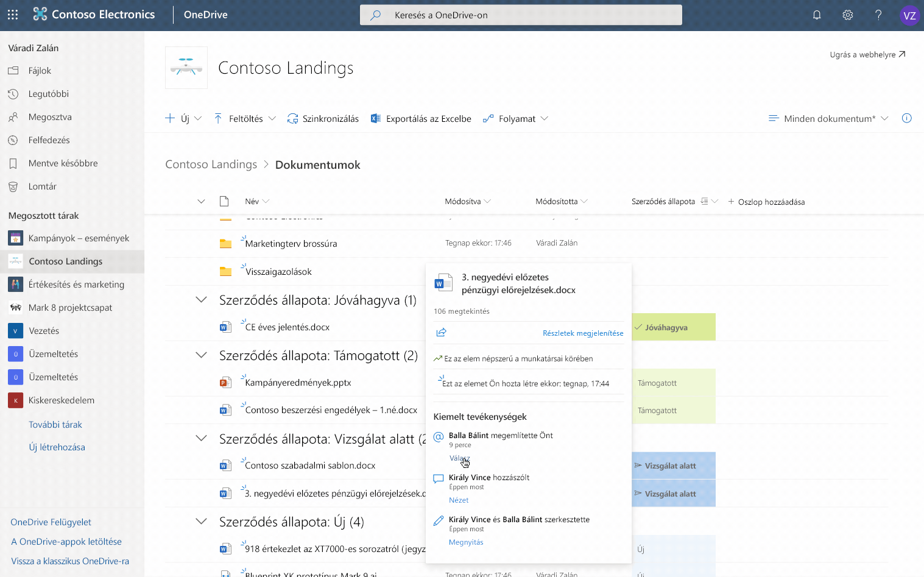Viewport: 924px width, 577px height.
Task: Click the Kampányok – események library icon
Action: (x=16, y=238)
